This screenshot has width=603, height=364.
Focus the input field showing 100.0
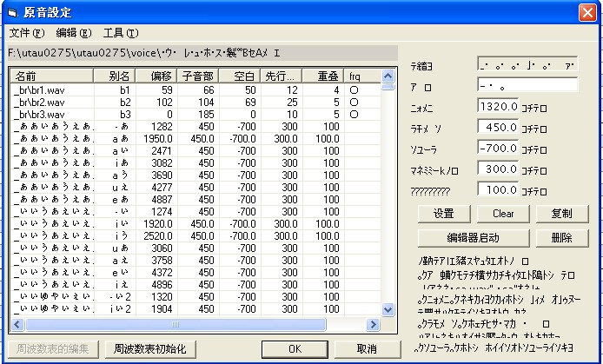pos(498,189)
